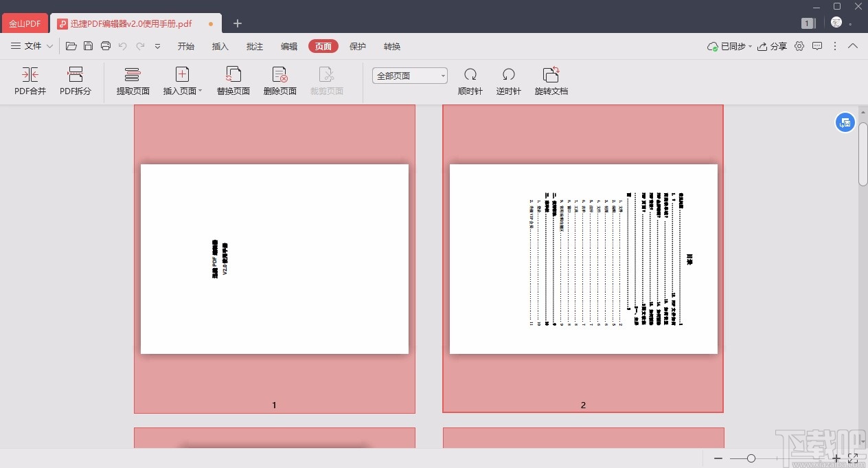Select page 2 thumbnail
This screenshot has width=868, height=468.
(583, 258)
